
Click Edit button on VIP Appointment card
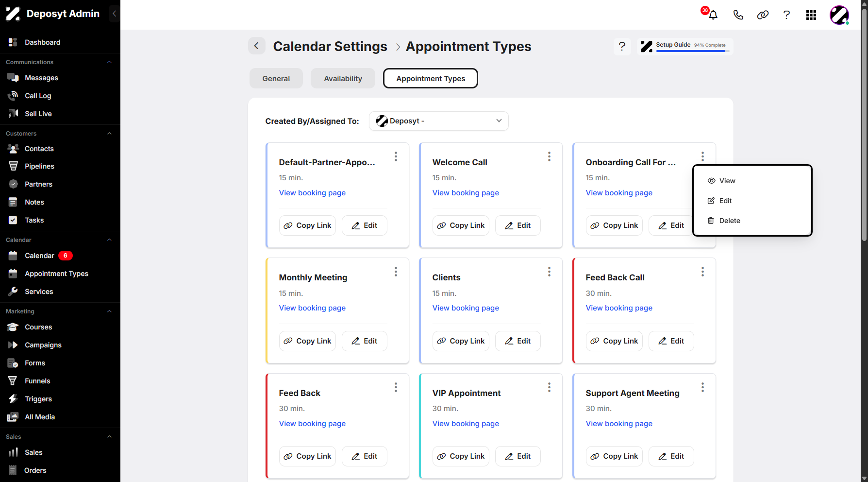point(518,456)
